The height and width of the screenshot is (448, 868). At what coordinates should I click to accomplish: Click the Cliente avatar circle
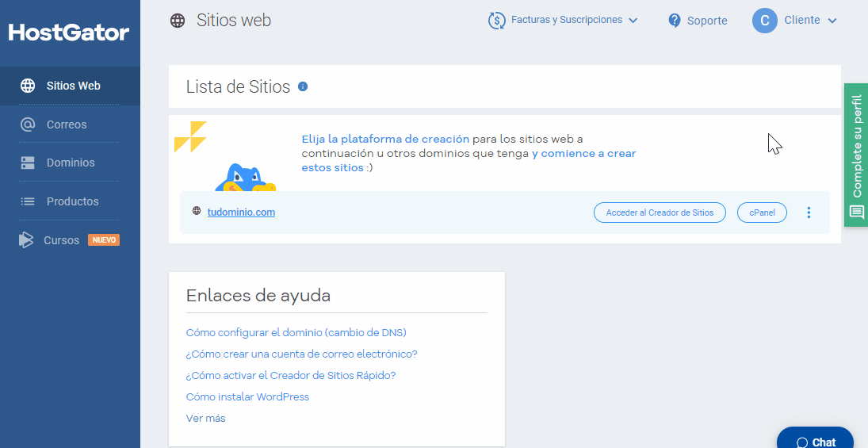click(x=764, y=21)
